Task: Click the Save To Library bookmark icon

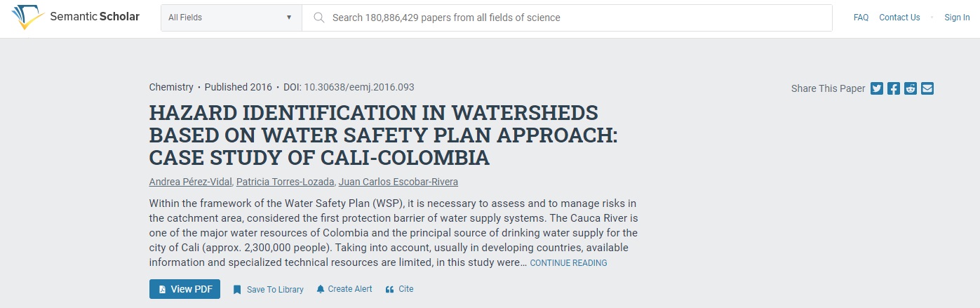Action: click(237, 290)
